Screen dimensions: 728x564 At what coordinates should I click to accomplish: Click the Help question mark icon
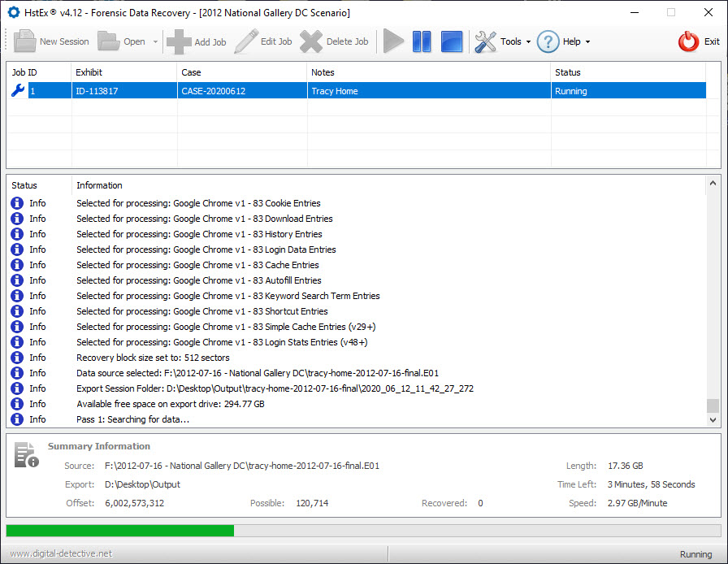coord(548,41)
